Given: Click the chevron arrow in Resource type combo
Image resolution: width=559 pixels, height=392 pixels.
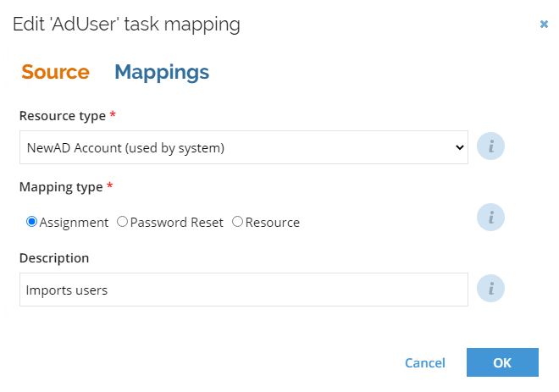Looking at the screenshot, I should [x=460, y=147].
